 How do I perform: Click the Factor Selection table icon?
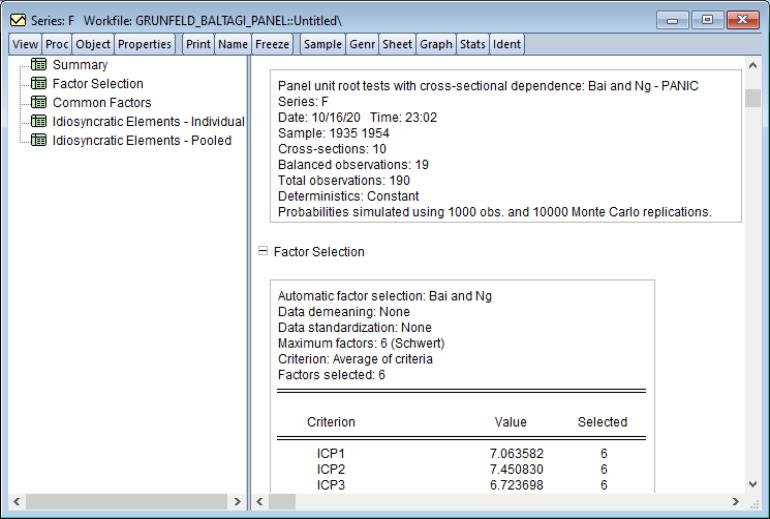click(x=41, y=84)
